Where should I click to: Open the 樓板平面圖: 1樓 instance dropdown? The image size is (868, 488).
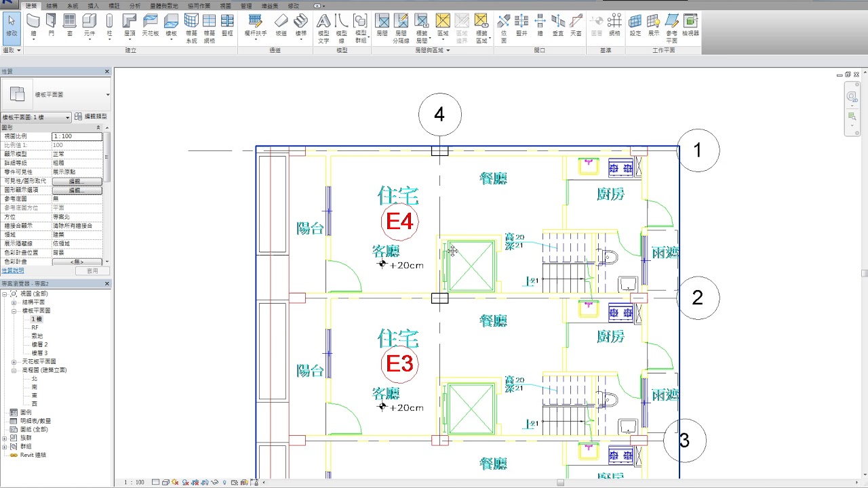[68, 117]
